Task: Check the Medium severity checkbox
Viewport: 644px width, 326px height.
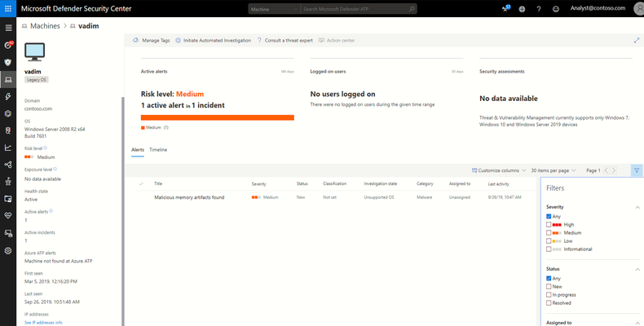Action: 549,233
